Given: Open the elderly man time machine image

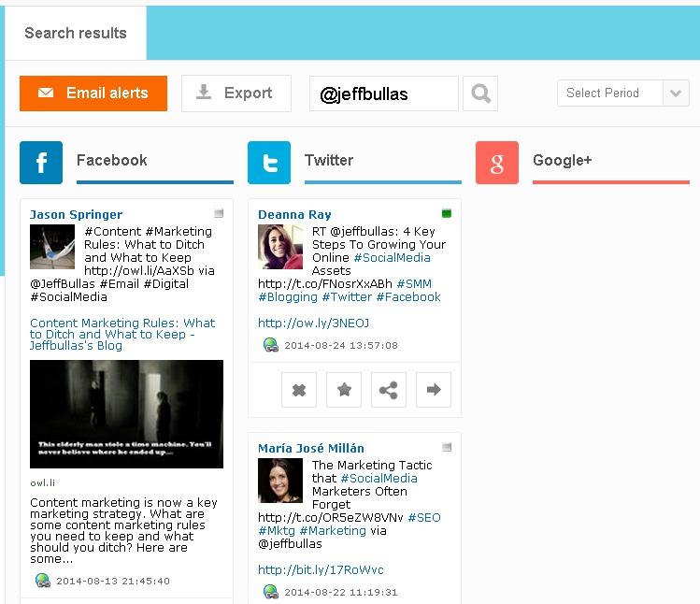Looking at the screenshot, I should coord(126,414).
